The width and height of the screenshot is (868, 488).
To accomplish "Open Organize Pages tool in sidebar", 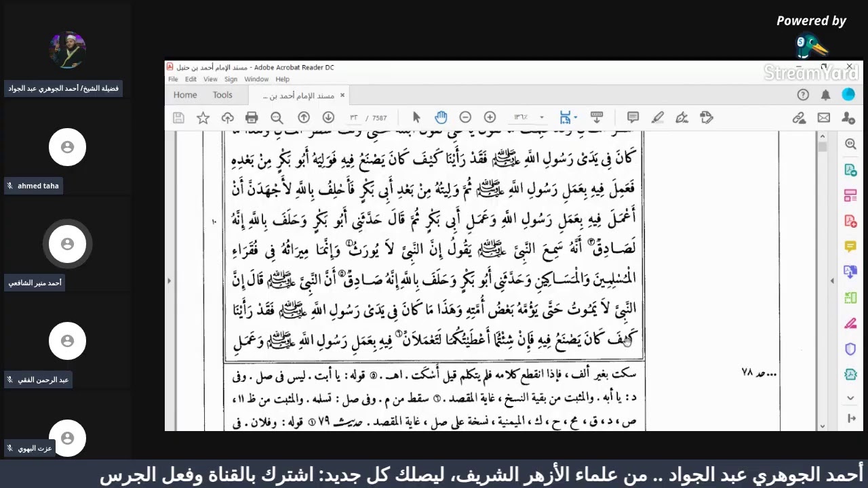I will (850, 196).
